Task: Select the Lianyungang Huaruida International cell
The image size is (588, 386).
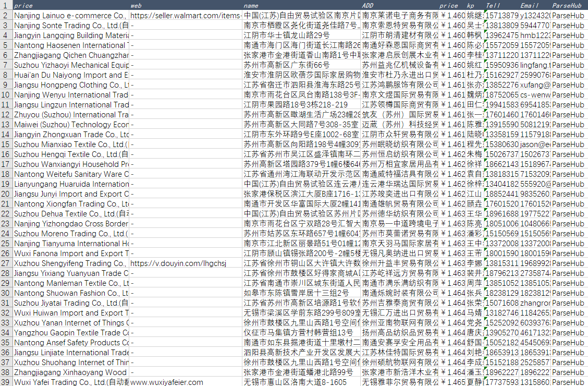Action: pos(71,184)
